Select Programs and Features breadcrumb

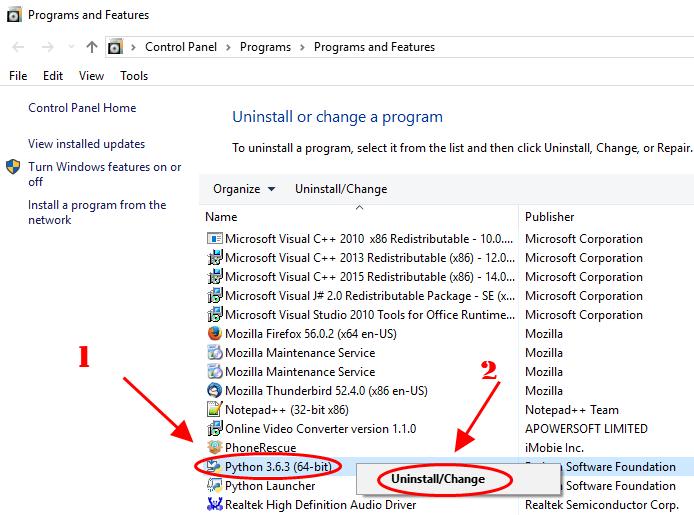pos(374,47)
